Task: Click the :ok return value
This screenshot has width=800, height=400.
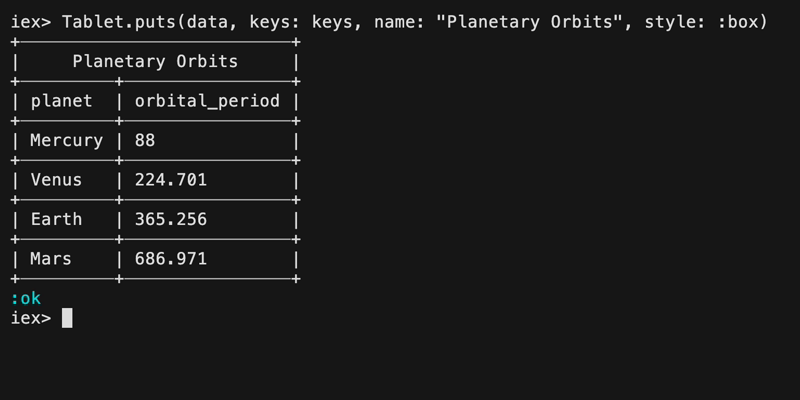Action: (x=26, y=298)
